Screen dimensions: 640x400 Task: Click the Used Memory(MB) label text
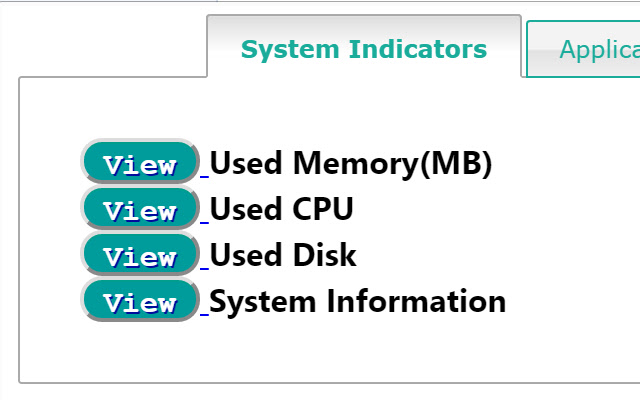point(350,164)
